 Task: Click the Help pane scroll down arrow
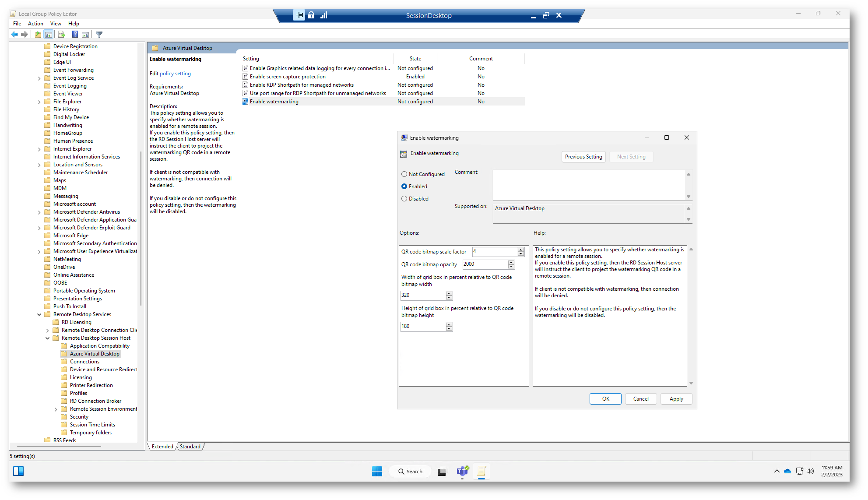pos(691,383)
